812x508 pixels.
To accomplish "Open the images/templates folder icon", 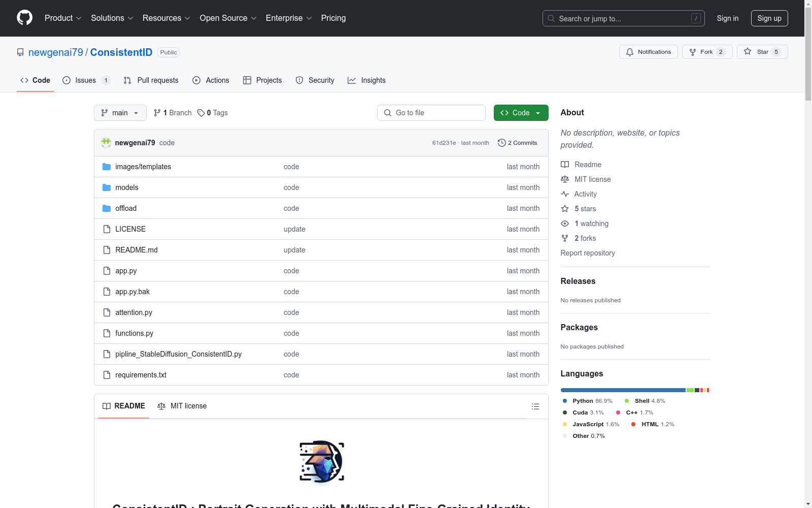I will 107,167.
